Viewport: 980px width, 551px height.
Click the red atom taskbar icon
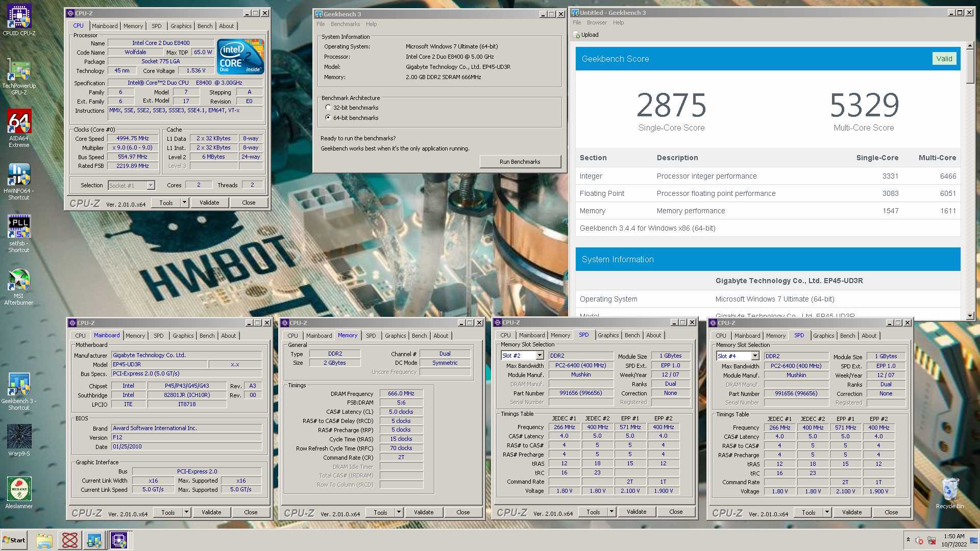[x=69, y=540]
